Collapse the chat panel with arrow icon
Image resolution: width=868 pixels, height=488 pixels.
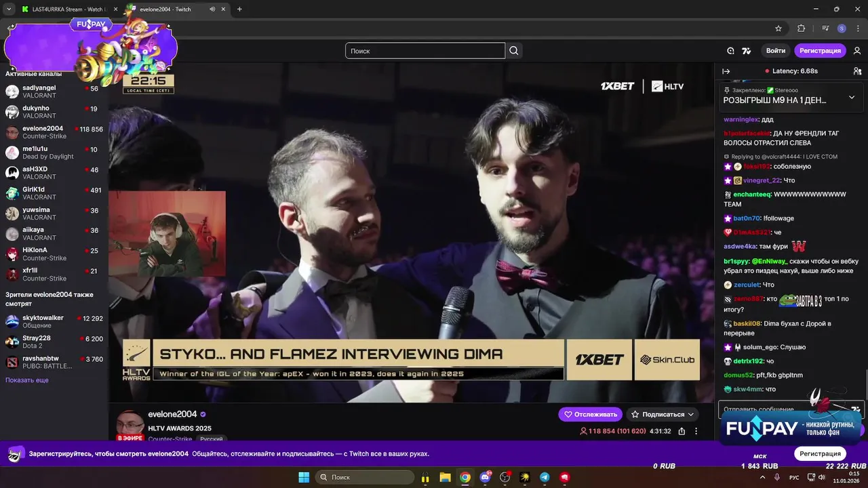[x=726, y=71]
